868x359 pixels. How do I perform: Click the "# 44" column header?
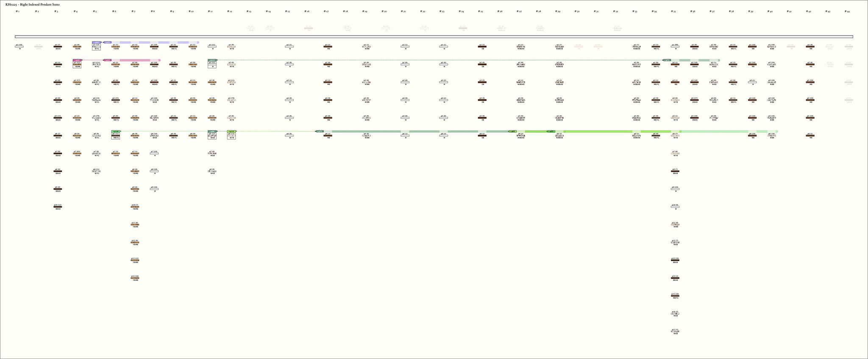click(847, 11)
